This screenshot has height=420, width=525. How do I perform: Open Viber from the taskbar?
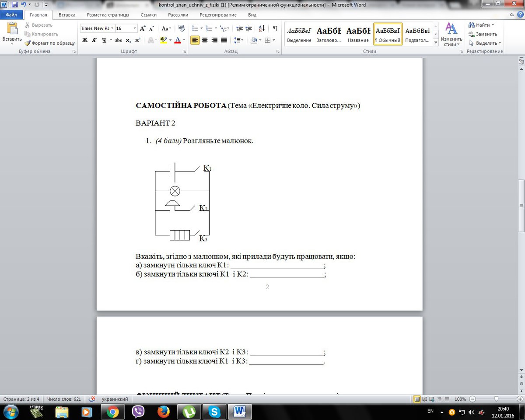pyautogui.click(x=138, y=412)
